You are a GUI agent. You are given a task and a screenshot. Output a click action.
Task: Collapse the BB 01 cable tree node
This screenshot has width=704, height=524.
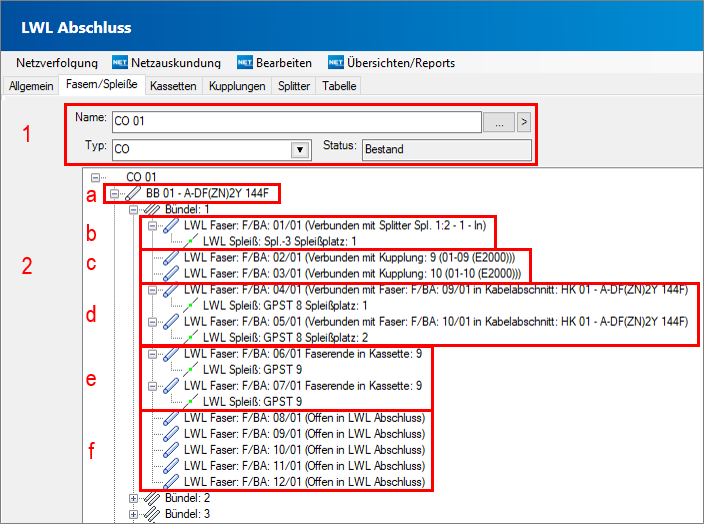116,193
